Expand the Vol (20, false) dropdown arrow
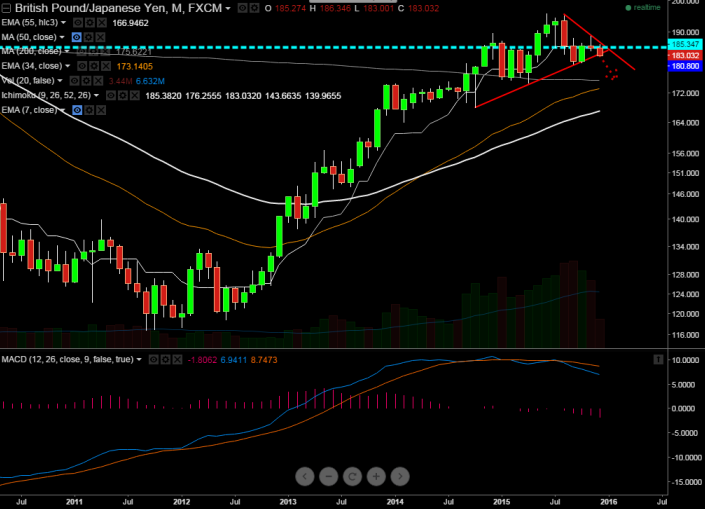This screenshot has height=509, width=705. point(60,81)
